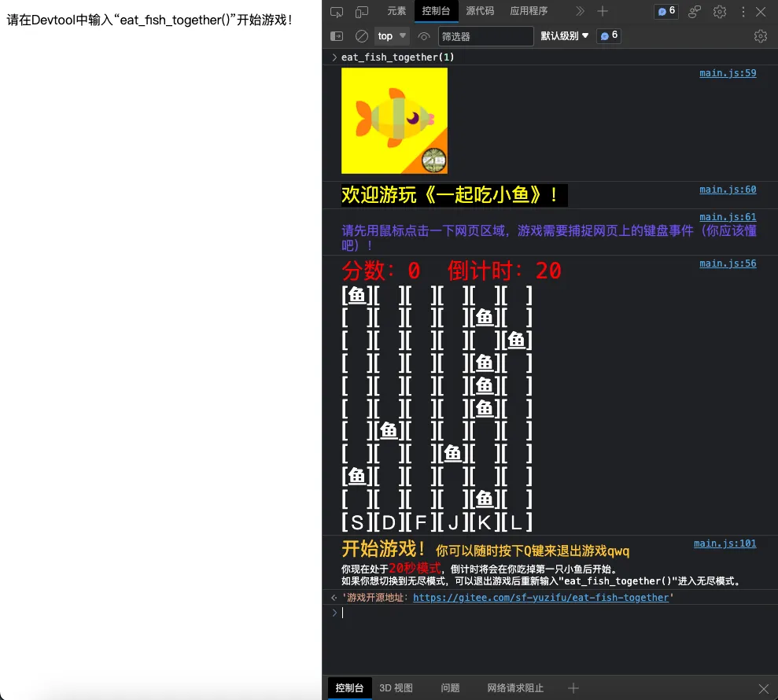Open the 默认级别 log level dropdown

click(566, 36)
